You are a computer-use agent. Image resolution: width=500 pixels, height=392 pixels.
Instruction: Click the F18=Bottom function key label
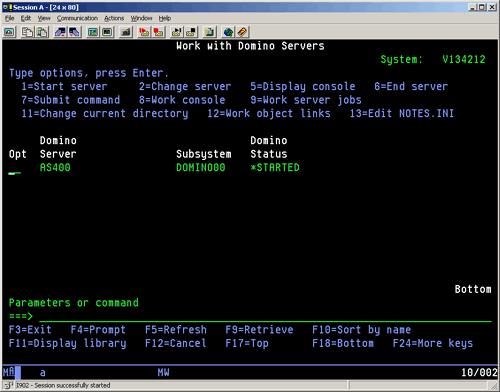[x=343, y=343]
